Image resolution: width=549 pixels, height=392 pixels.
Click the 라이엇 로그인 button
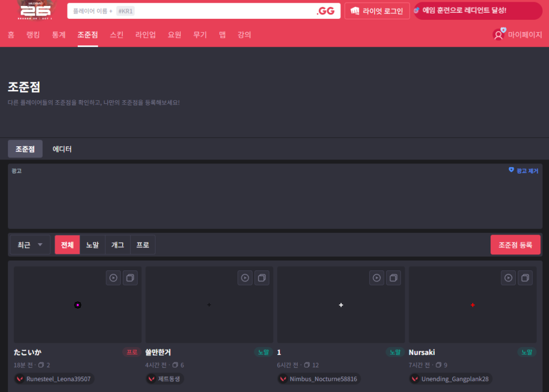click(377, 11)
